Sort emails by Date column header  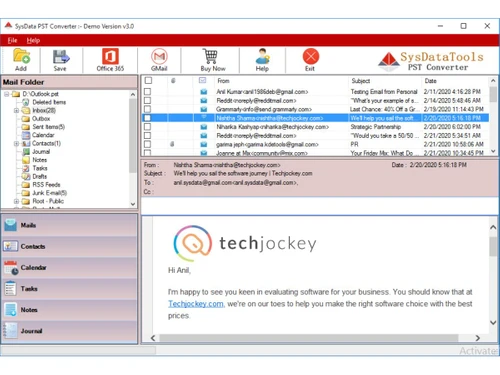point(430,81)
